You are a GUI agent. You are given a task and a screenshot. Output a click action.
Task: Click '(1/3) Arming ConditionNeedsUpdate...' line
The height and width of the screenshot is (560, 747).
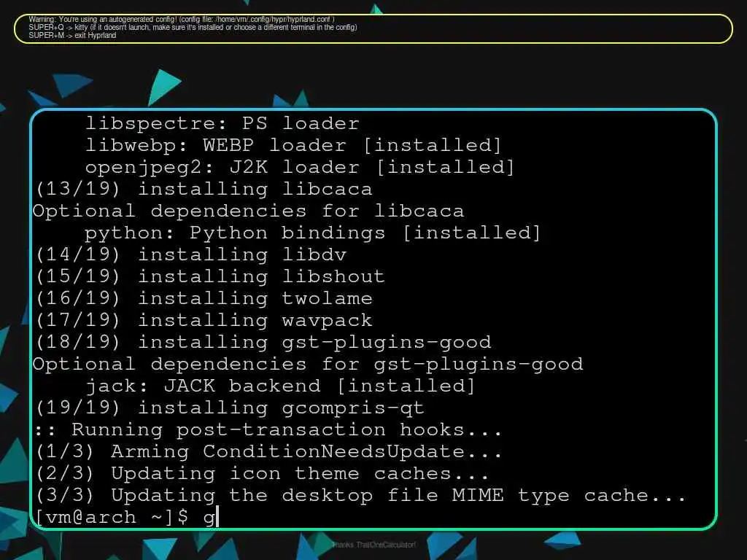[268, 452]
